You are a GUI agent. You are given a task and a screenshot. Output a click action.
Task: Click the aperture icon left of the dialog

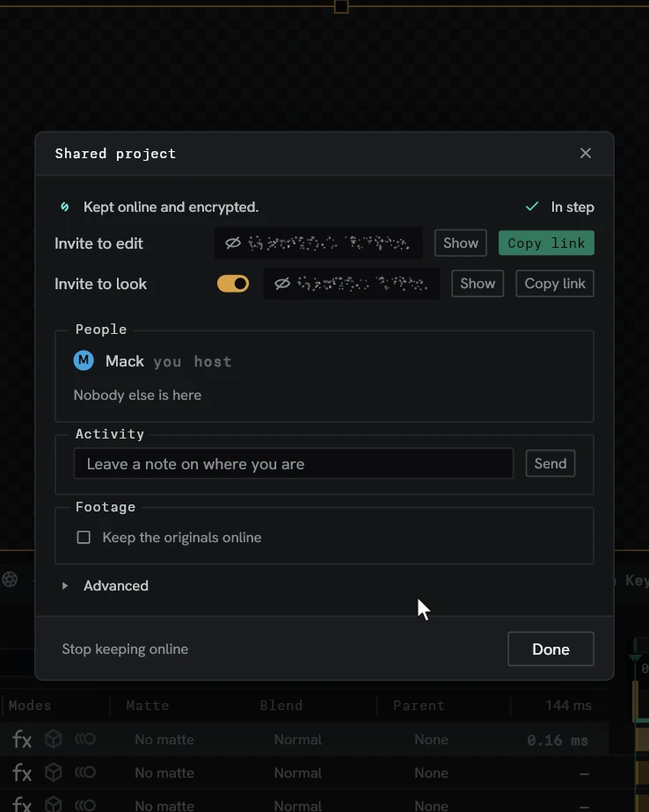tap(10, 579)
